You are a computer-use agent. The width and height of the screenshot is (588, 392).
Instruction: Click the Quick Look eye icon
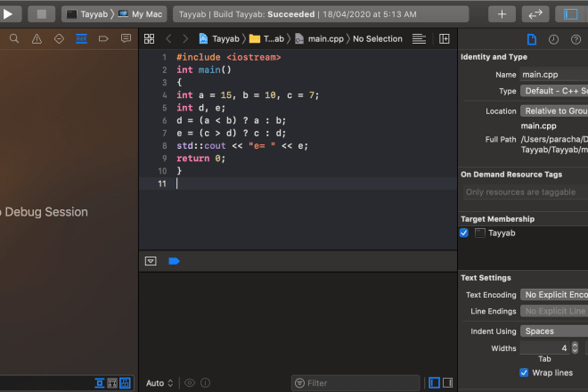click(x=190, y=383)
